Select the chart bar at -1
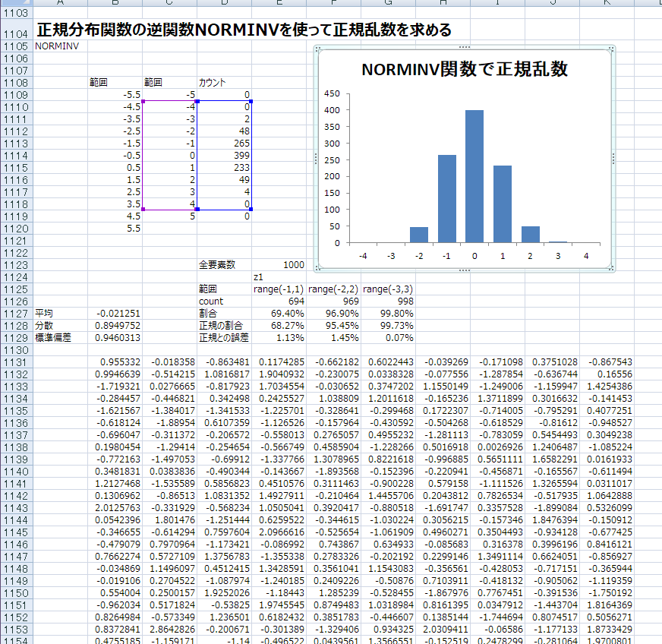Image resolution: width=662 pixels, height=644 pixels. coord(446,199)
